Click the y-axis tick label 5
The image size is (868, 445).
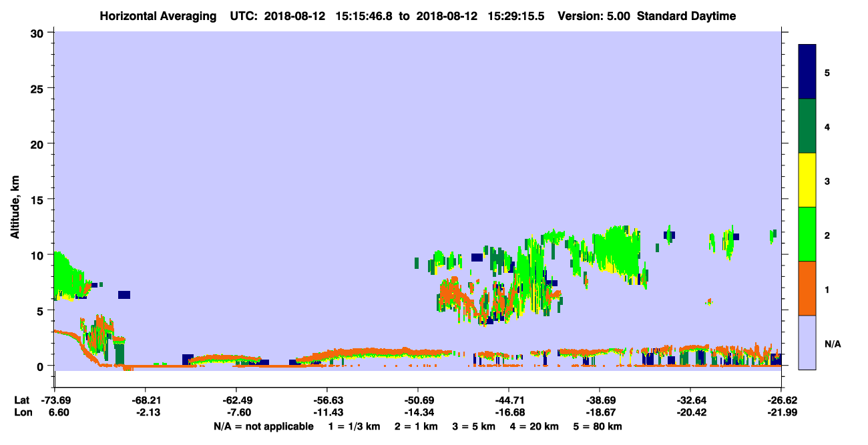coord(41,310)
